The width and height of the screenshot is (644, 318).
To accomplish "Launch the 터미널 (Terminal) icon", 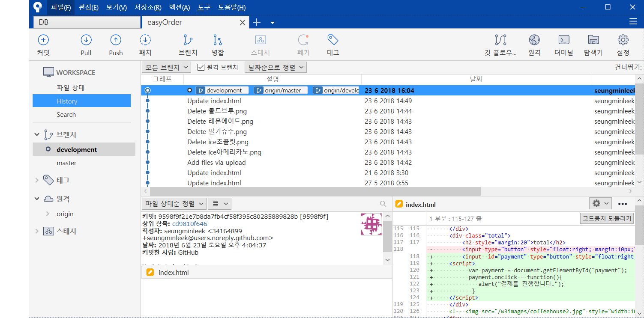I will click(564, 40).
